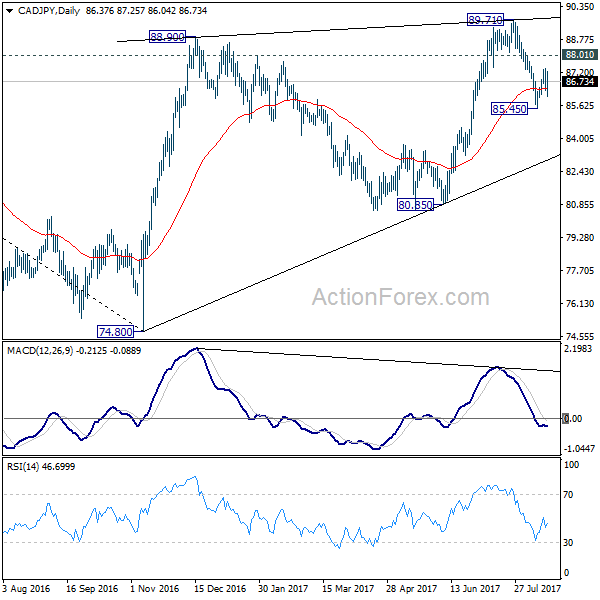Click the 28 Apr 2017 date label
The height and width of the screenshot is (600, 600).
[x=411, y=588]
